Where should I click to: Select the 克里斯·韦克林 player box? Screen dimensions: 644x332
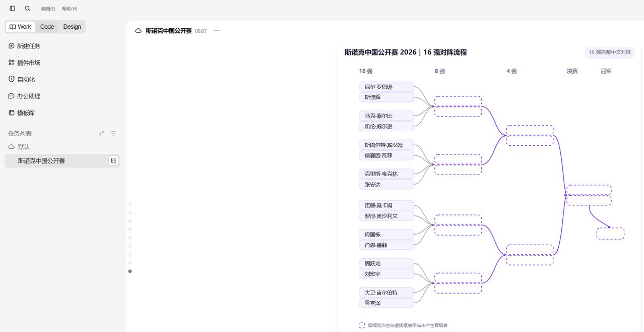[x=386, y=174]
